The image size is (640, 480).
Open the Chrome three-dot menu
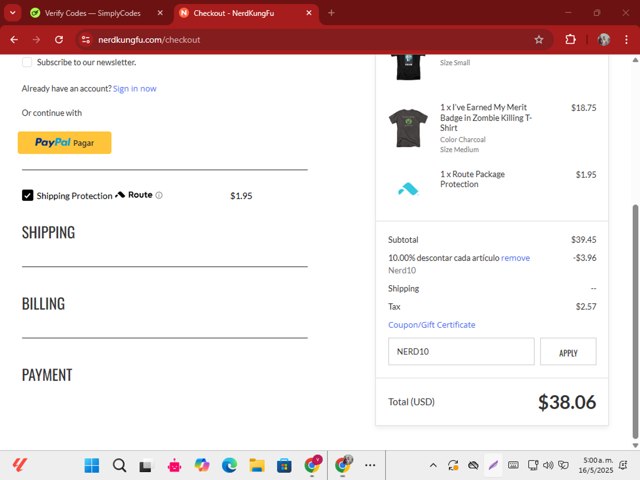627,40
